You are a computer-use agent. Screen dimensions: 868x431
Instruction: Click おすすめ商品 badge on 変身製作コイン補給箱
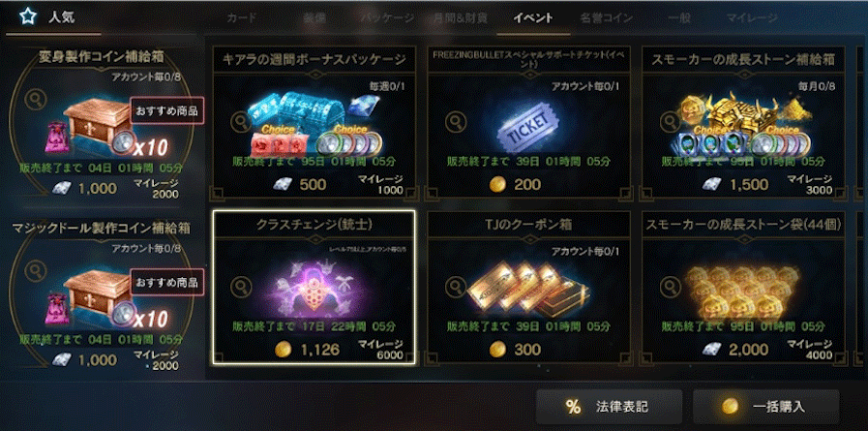pos(167,110)
